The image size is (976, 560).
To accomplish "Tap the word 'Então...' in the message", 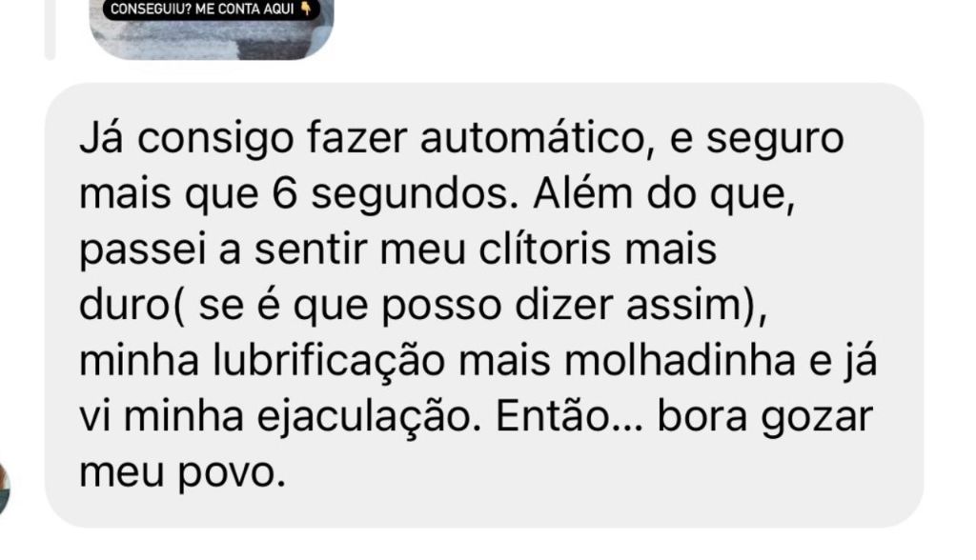I will click(x=571, y=417).
